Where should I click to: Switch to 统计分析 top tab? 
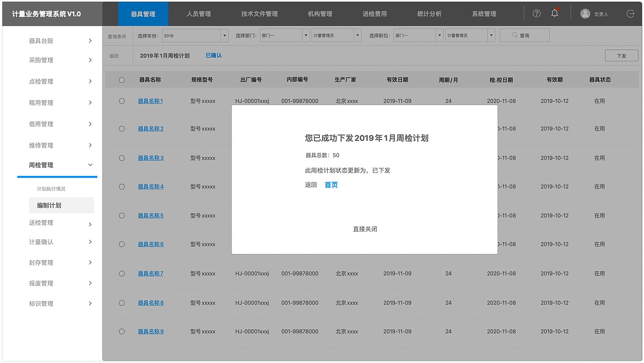coord(430,14)
